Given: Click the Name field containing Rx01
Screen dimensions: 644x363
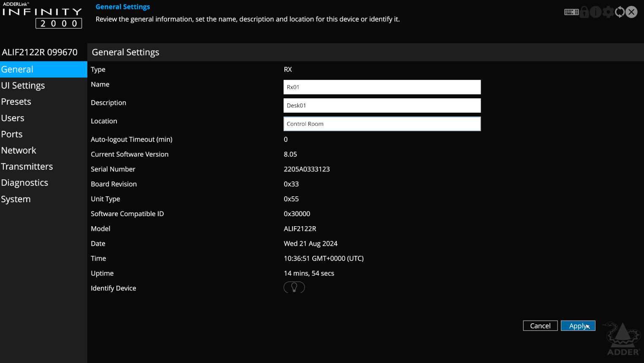Looking at the screenshot, I should click(x=382, y=87).
